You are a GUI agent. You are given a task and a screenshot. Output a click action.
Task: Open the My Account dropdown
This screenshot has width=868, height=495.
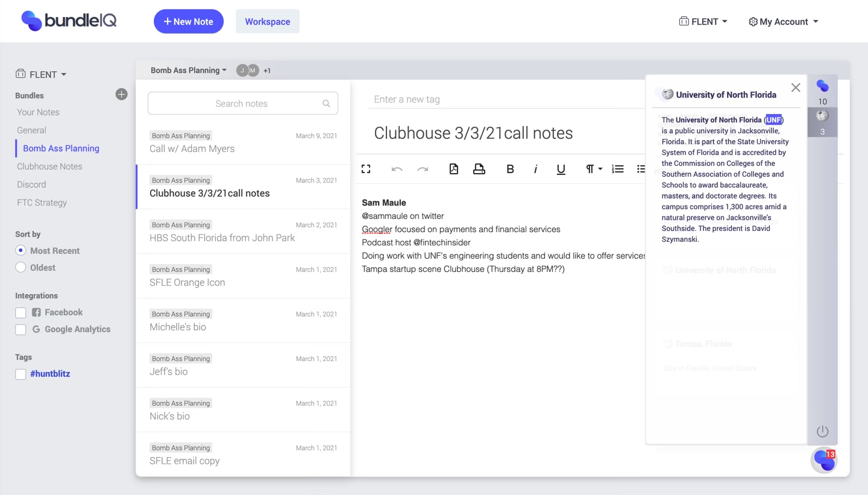[783, 22]
